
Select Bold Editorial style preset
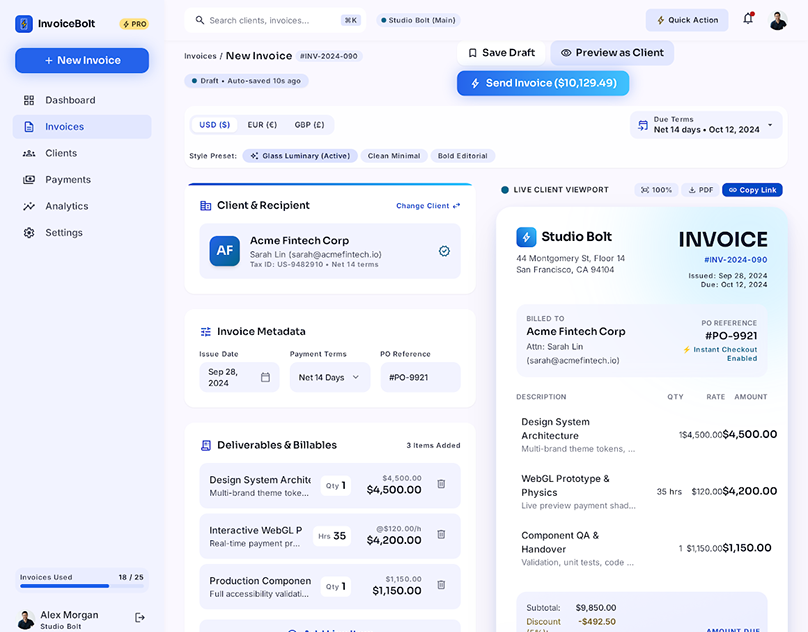click(x=463, y=156)
